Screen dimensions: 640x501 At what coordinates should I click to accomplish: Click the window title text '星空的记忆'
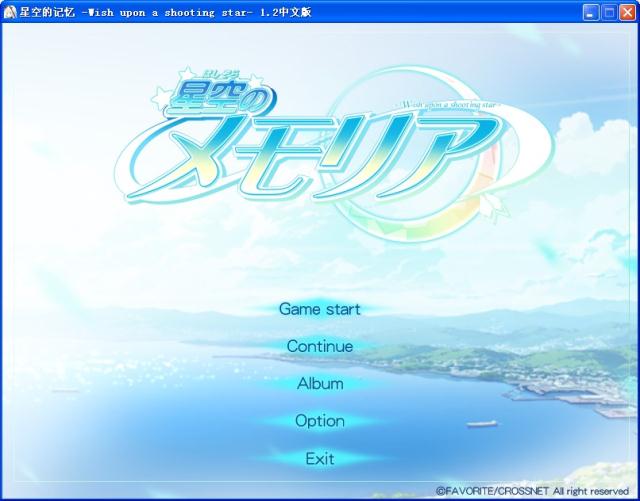coord(47,12)
